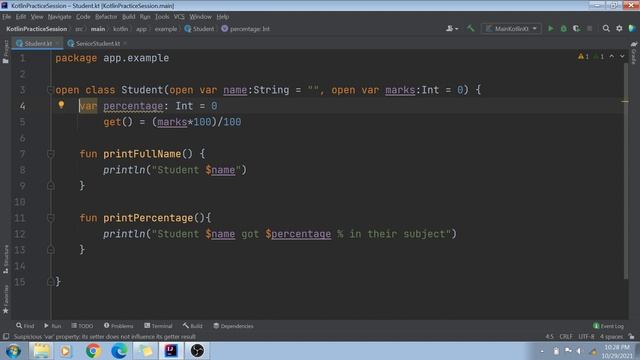Click the example breadcrumb segment
This screenshot has width=640, height=360.
[166, 29]
